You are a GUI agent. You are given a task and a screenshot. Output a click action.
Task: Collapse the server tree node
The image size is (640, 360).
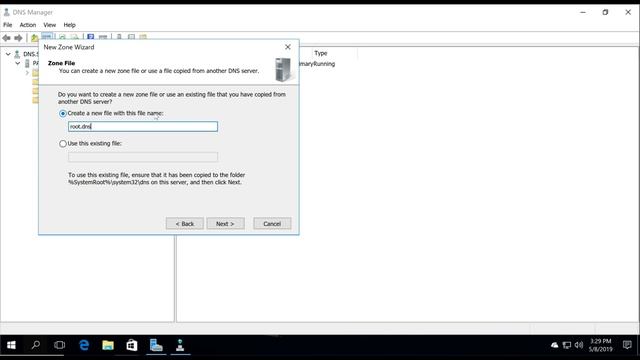coord(18,63)
